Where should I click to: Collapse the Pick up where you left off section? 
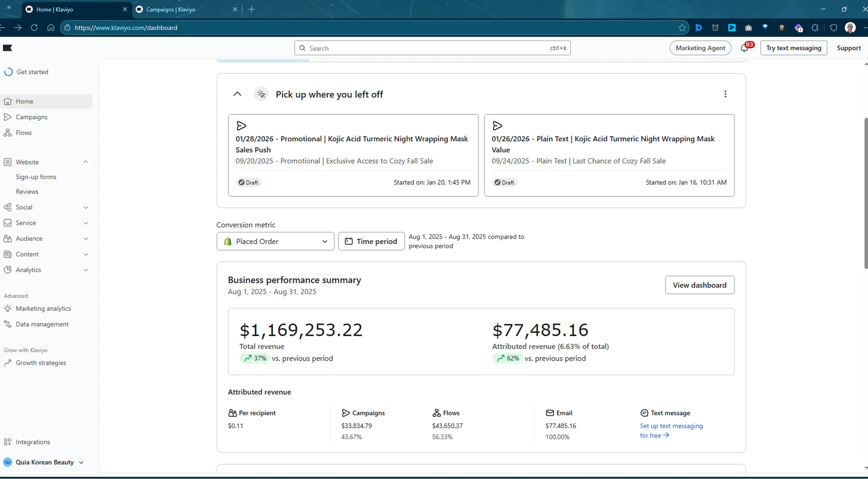coord(237,94)
